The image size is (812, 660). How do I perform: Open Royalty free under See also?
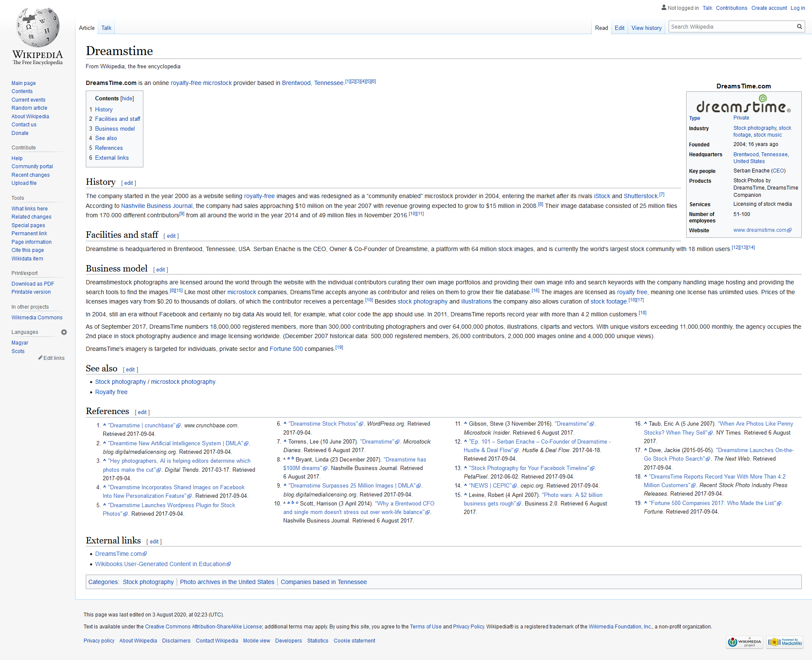coord(111,392)
